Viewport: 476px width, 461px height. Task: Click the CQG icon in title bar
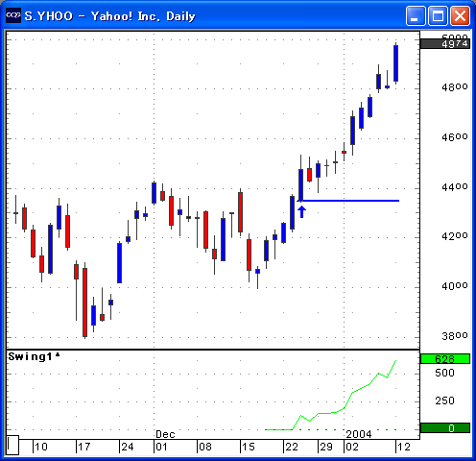(x=13, y=15)
